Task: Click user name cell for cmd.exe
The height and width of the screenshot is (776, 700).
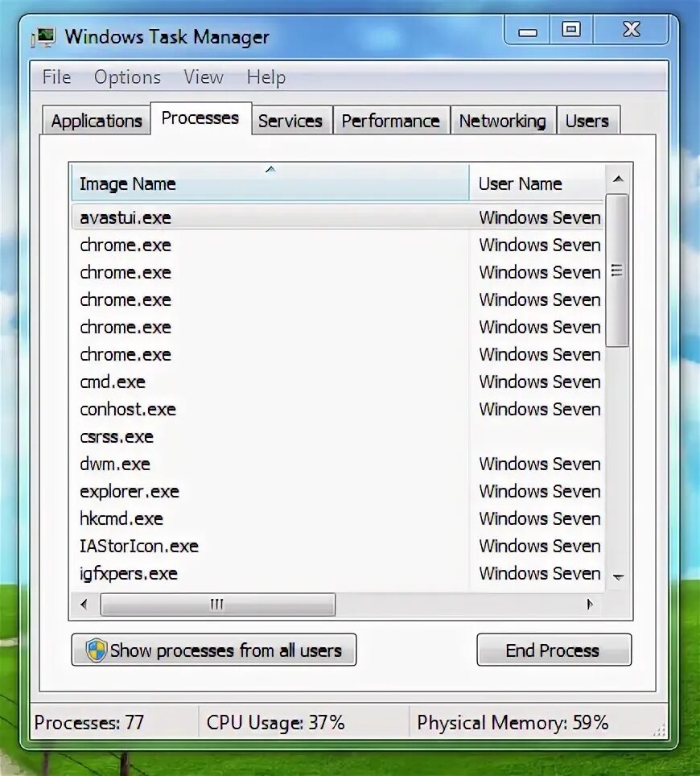Action: 540,382
